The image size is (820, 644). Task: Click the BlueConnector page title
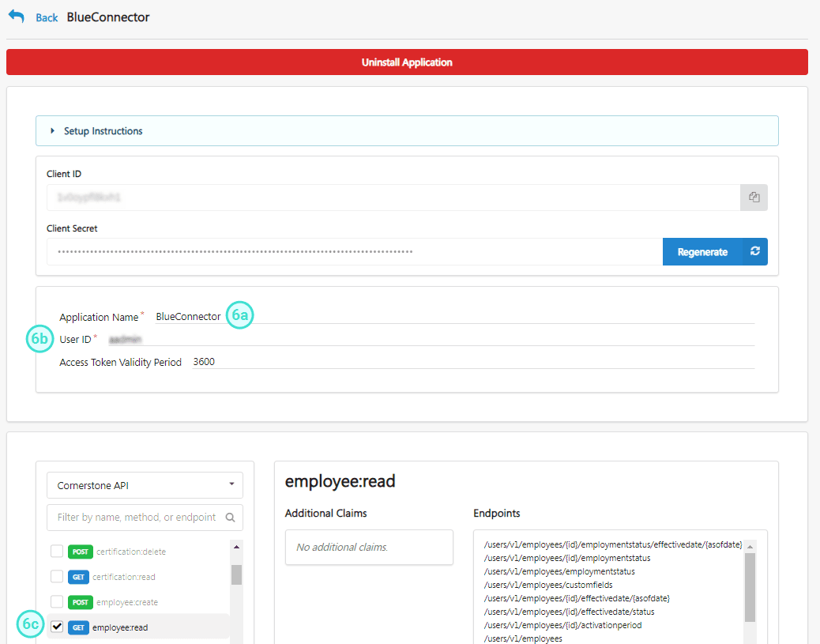108,17
